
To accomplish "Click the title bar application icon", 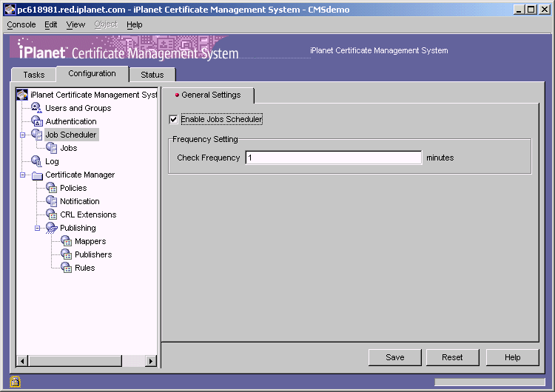I will (10, 10).
